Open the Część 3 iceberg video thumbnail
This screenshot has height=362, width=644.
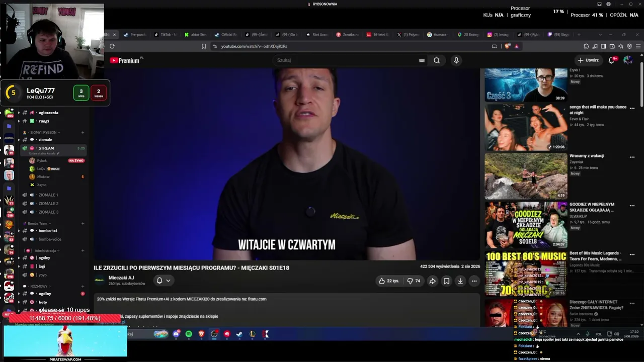click(526, 85)
